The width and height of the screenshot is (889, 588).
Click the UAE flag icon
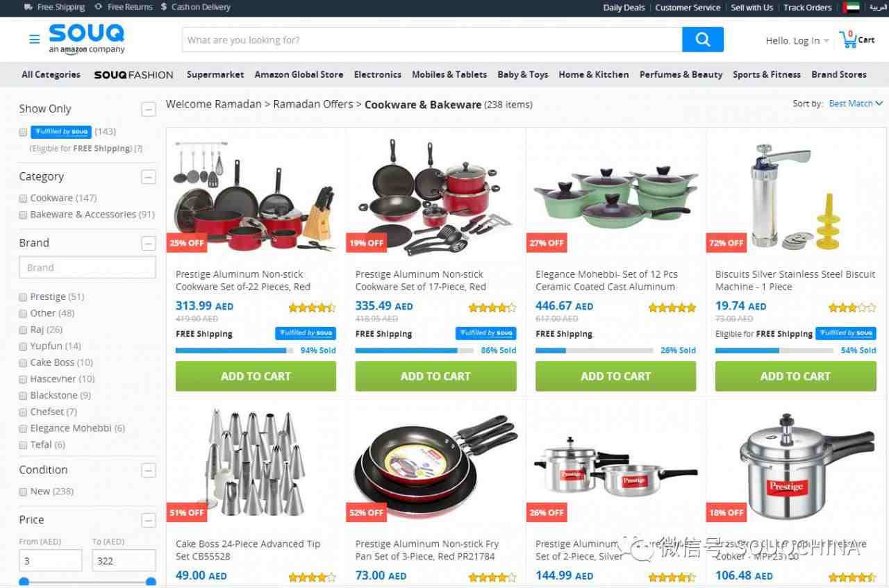853,8
